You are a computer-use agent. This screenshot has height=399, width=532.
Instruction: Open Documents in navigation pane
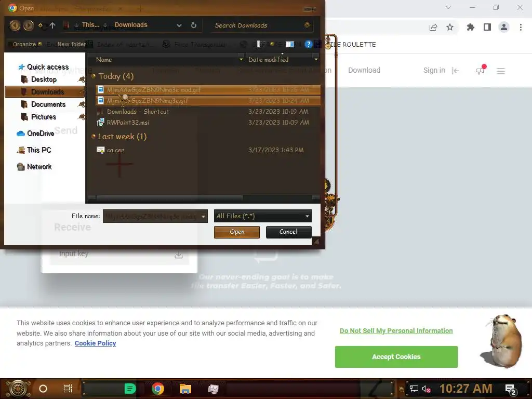click(48, 104)
